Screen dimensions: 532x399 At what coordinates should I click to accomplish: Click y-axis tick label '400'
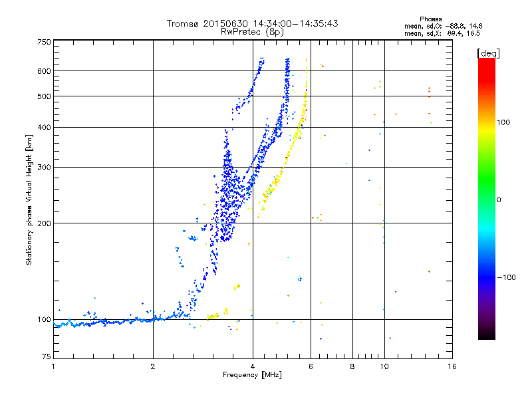point(44,127)
